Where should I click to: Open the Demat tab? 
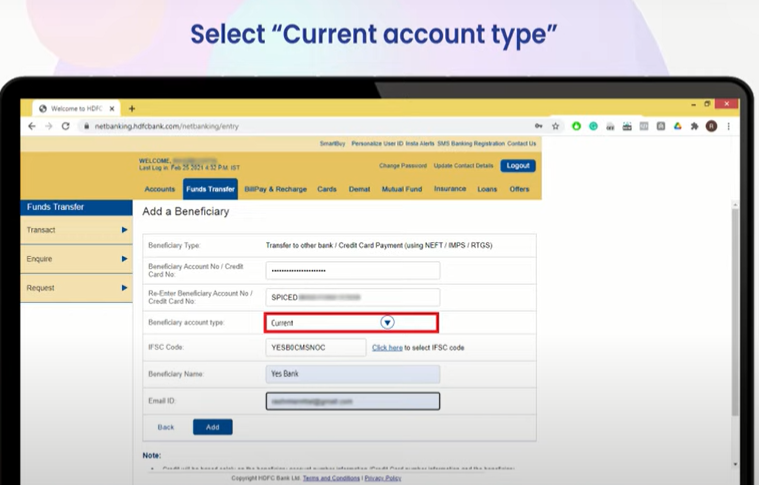pos(359,189)
